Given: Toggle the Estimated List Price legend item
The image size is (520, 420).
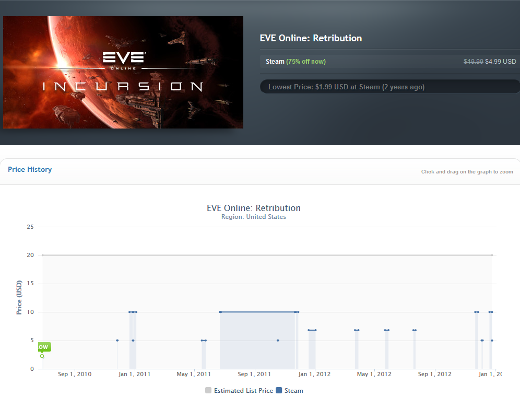Looking at the screenshot, I should click(x=239, y=390).
